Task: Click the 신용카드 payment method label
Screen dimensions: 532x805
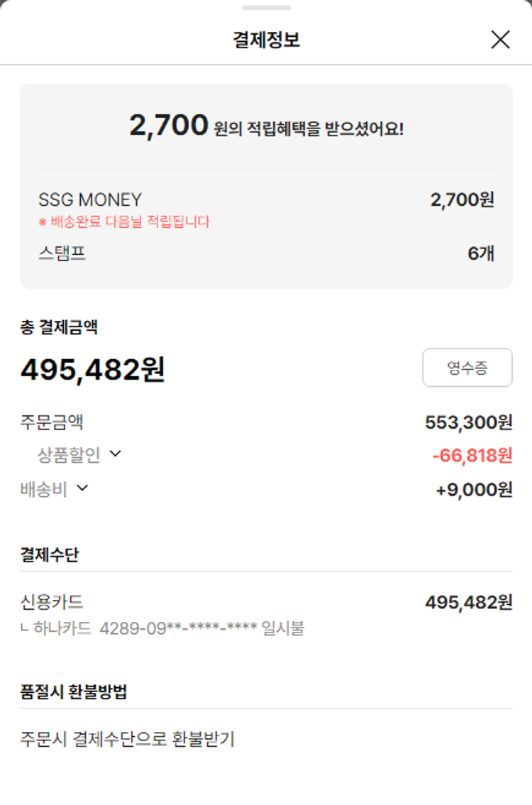Action: 52,603
